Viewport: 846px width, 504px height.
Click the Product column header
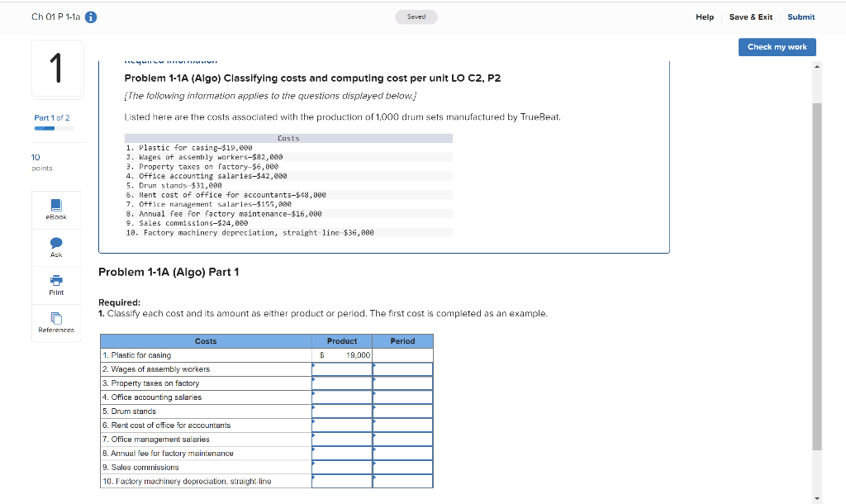(x=342, y=341)
